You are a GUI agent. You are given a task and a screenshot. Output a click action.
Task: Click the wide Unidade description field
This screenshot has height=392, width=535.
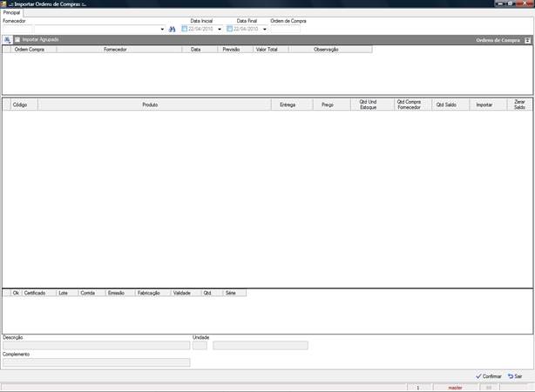click(x=261, y=346)
